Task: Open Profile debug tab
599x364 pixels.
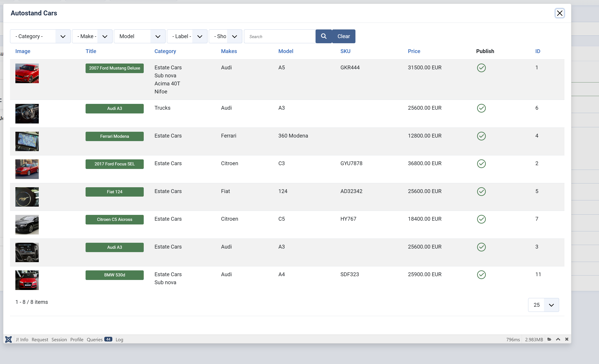Action: coord(77,339)
